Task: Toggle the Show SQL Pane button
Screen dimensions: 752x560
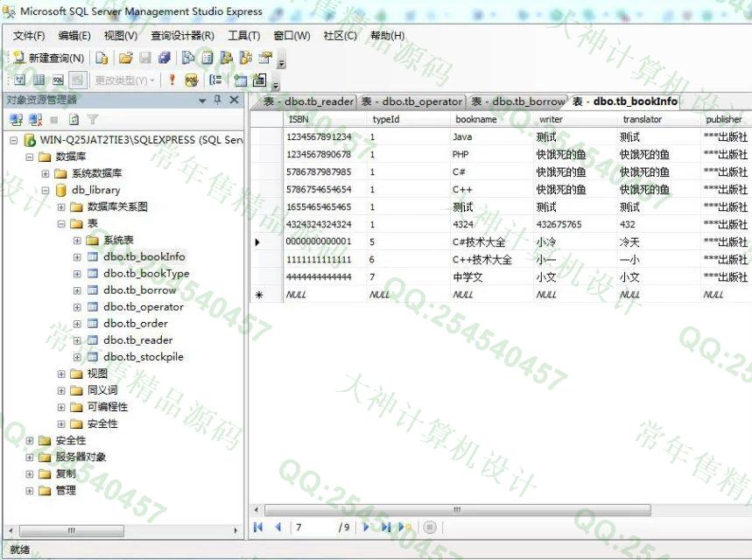Action: click(57, 80)
